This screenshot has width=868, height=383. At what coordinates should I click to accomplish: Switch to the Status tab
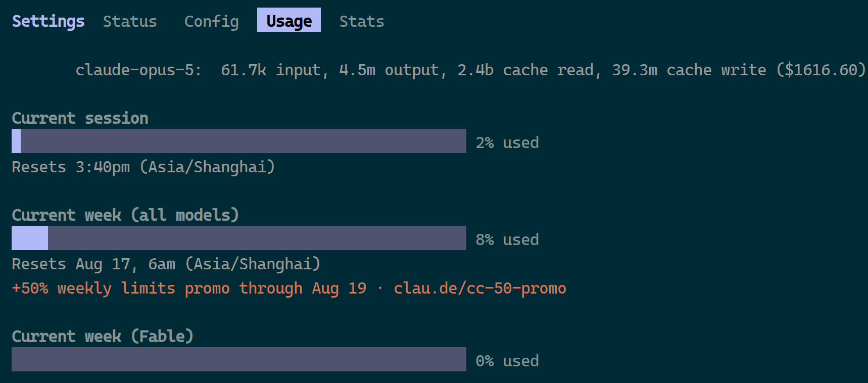coord(130,21)
